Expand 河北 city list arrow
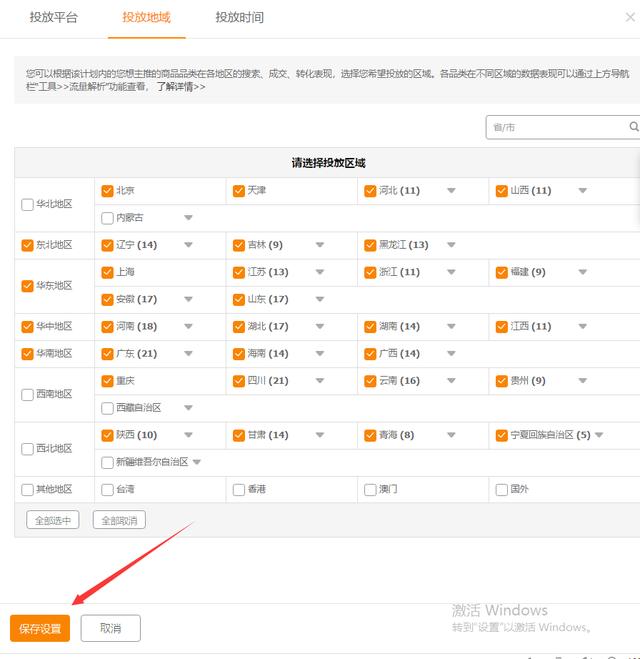 [451, 191]
